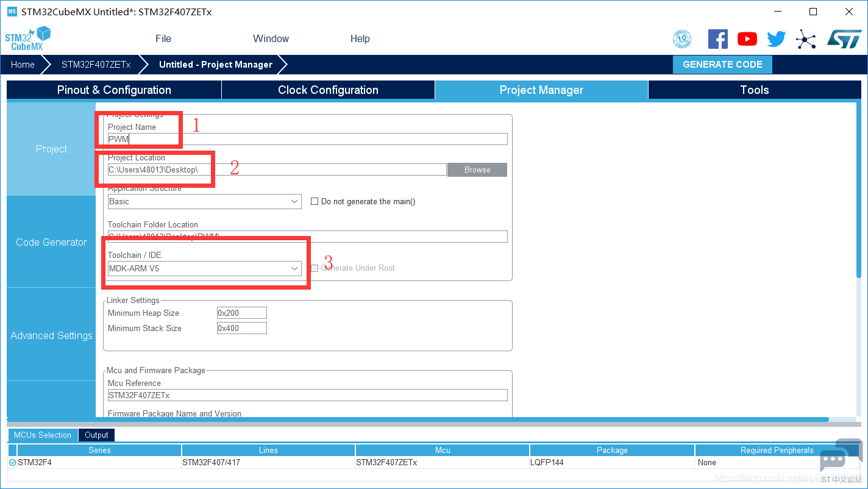The image size is (868, 489).
Task: Select the LQFP144 package cell
Action: tap(612, 463)
